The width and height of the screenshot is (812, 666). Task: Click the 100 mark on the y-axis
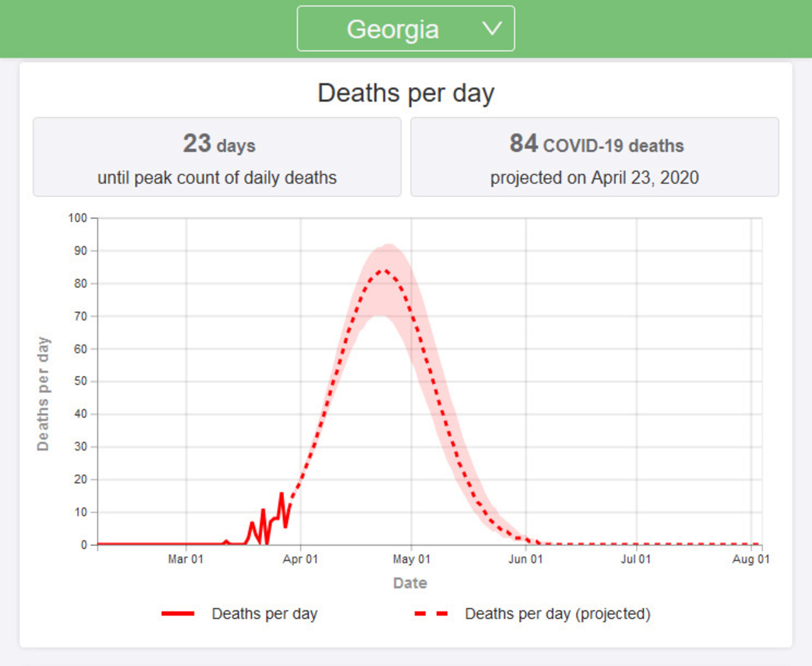(x=79, y=218)
